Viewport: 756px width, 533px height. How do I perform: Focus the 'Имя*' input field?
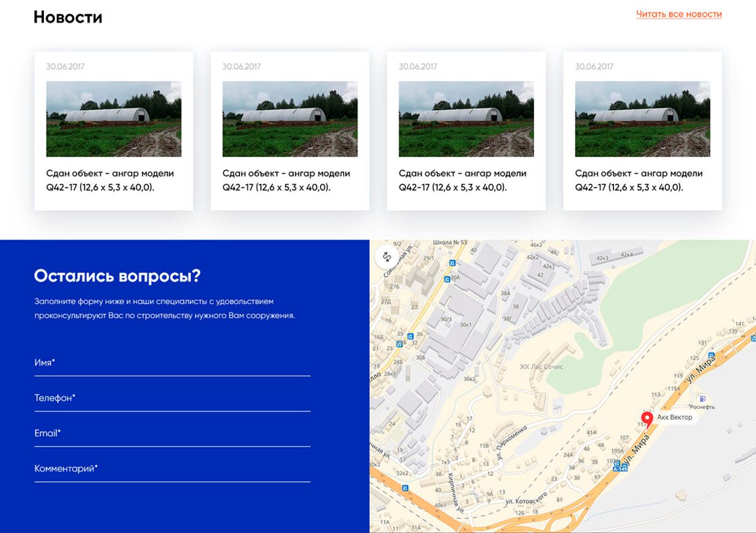tap(173, 363)
